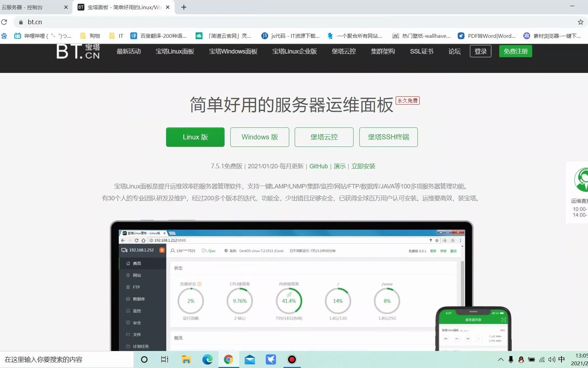Open the 哔哩哔哩 bookmark
588x368 pixels.
point(43,36)
